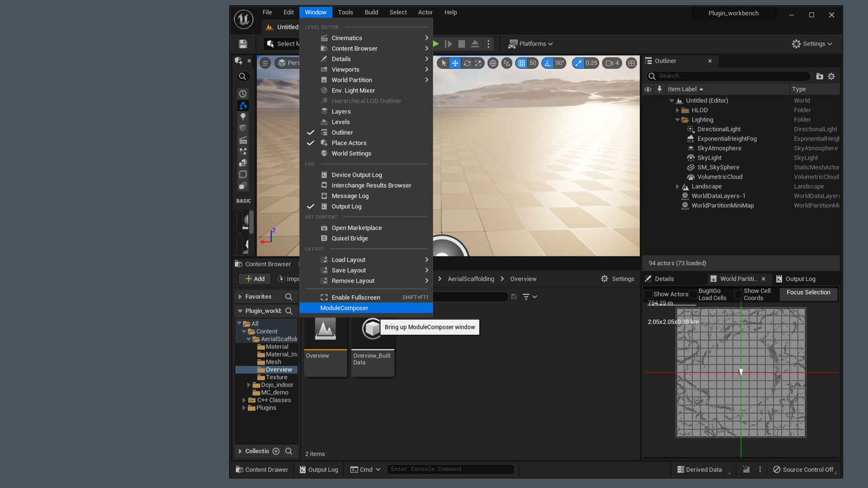Click Source Control Off in status bar
This screenshot has height=488, width=868.
[803, 469]
